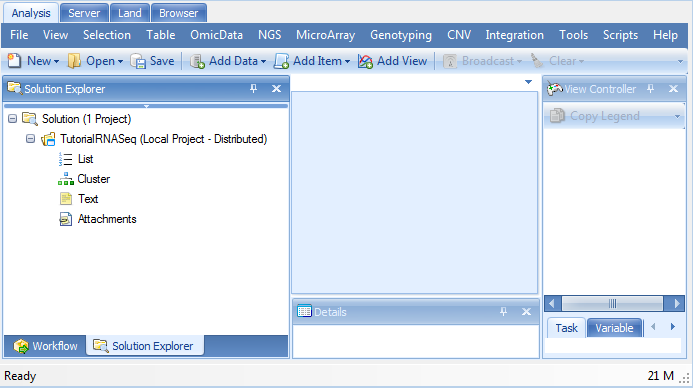This screenshot has height=388, width=693.
Task: Click the Broadcast icon in toolbar
Action: click(449, 61)
